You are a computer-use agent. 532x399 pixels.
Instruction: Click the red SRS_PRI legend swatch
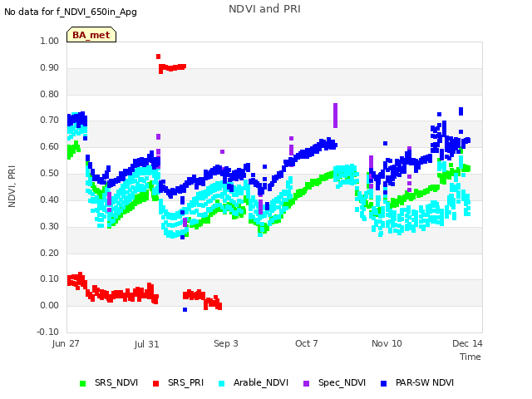click(x=155, y=383)
